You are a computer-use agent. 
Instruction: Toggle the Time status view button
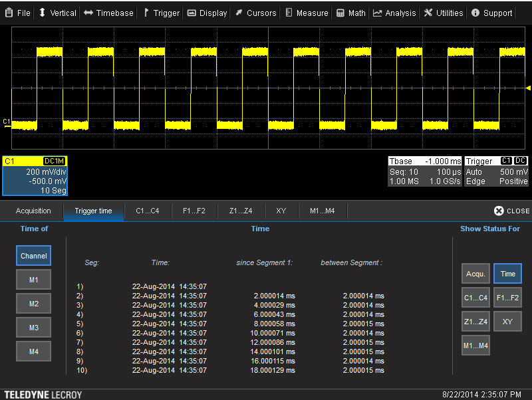[x=507, y=274]
